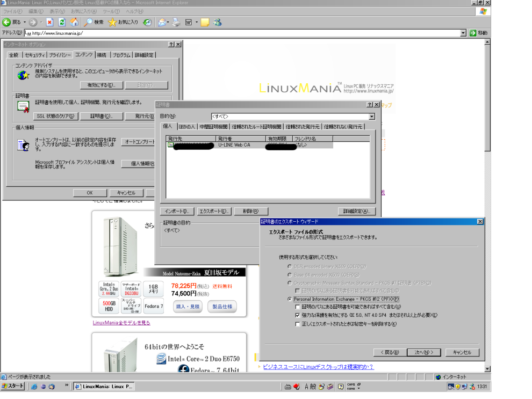Switch to Privacy (プライバシー) tab

point(60,55)
